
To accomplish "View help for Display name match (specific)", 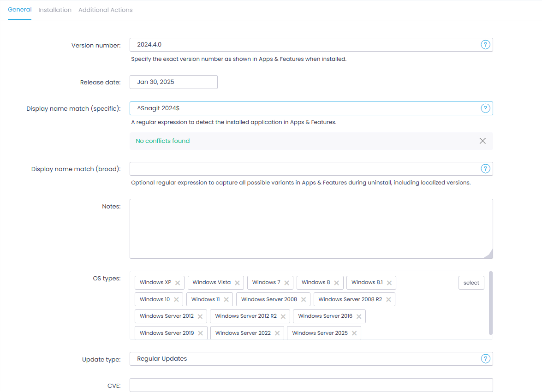I will (x=485, y=108).
